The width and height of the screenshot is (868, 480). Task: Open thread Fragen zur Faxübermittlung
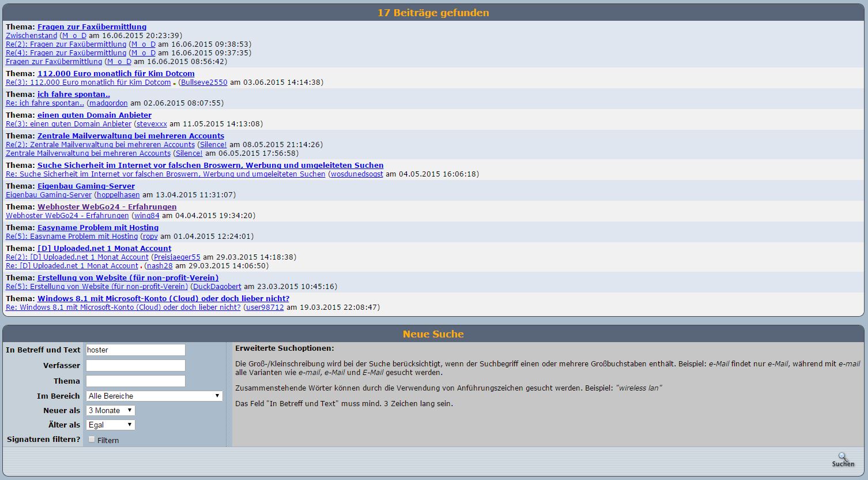[92, 27]
